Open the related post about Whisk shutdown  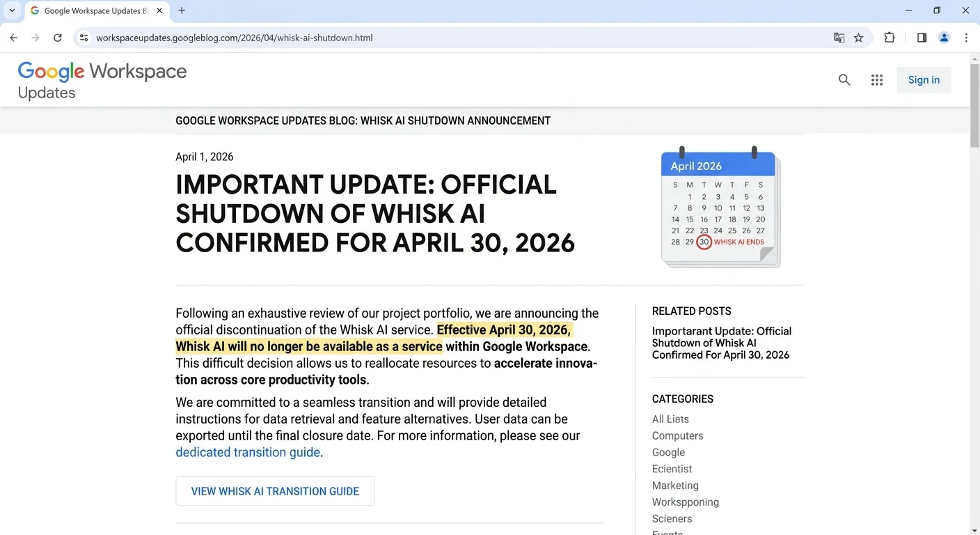tap(722, 343)
